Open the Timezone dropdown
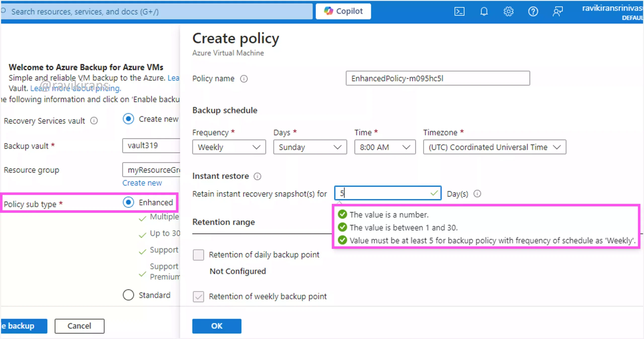 point(495,147)
